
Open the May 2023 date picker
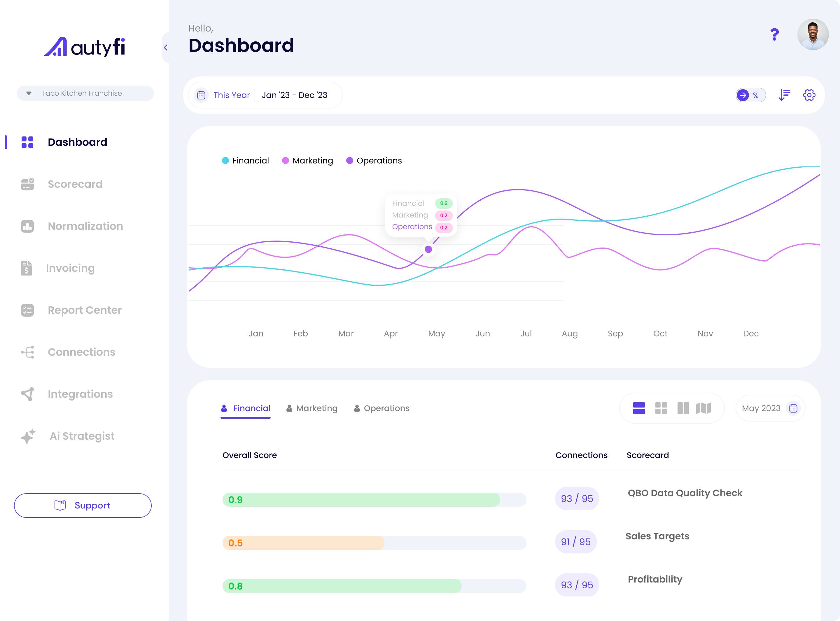(x=770, y=408)
